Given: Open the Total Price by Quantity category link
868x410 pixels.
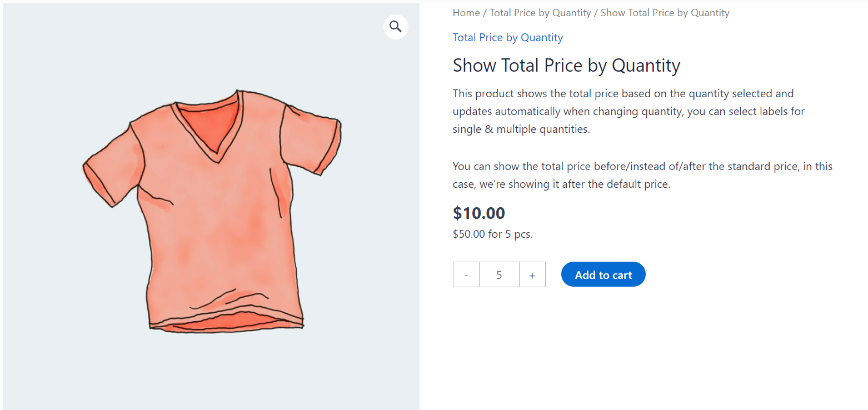Looking at the screenshot, I should point(507,37).
